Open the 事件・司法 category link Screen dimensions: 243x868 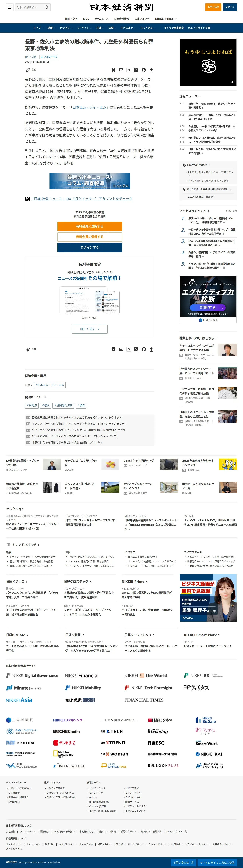tap(31, 57)
